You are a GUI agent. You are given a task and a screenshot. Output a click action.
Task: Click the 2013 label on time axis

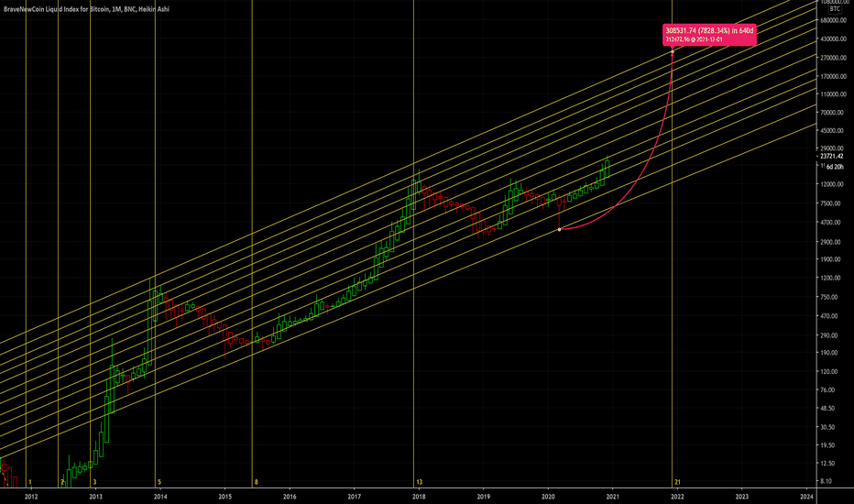coord(96,497)
